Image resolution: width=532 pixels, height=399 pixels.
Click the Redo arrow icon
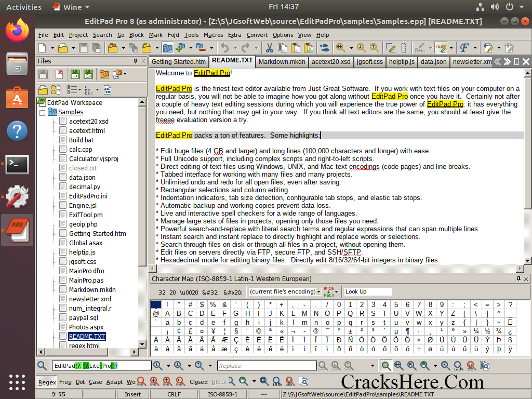[x=246, y=48]
